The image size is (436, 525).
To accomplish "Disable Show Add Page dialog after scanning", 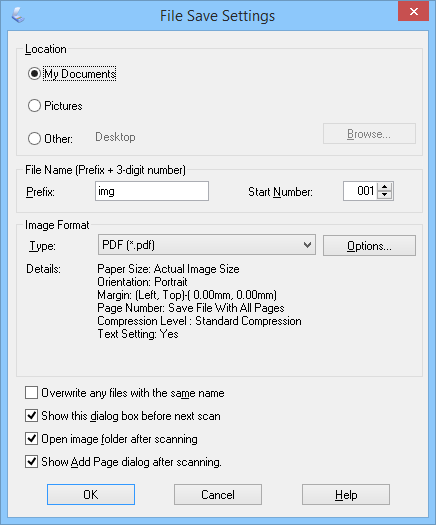I will [31, 462].
